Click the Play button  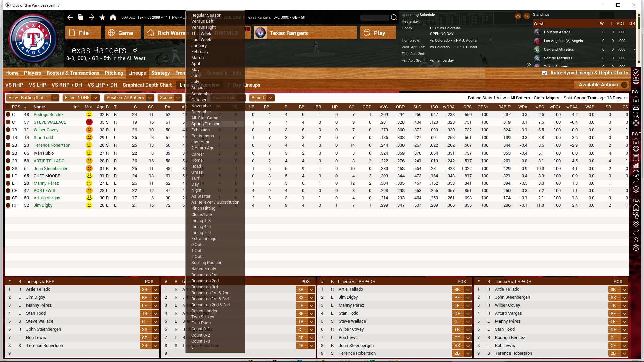(x=378, y=33)
